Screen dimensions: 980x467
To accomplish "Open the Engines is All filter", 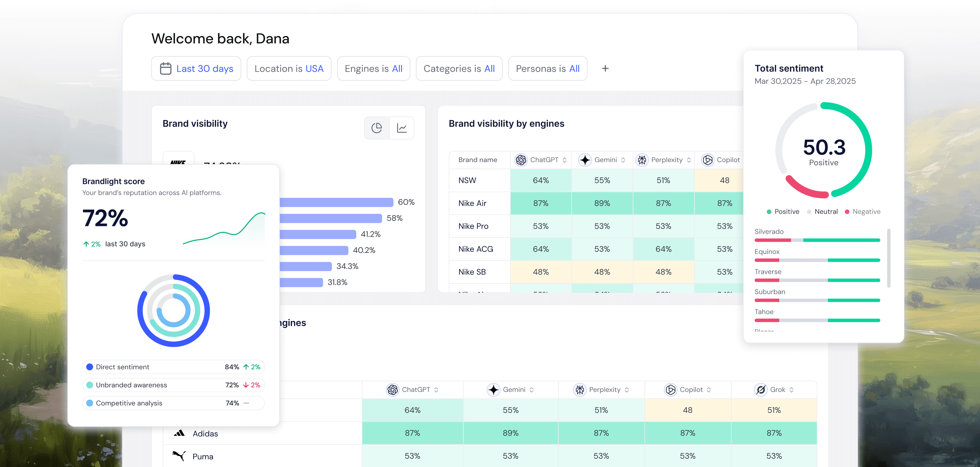I will coord(373,68).
